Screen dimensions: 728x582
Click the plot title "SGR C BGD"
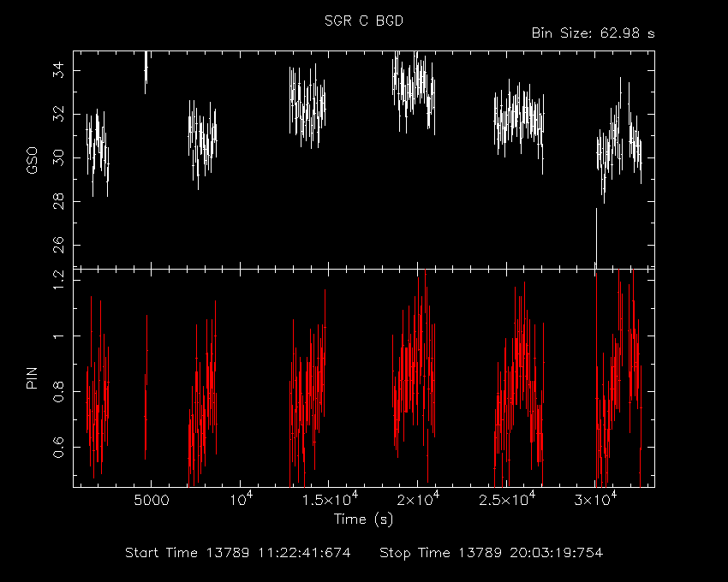[x=363, y=21]
